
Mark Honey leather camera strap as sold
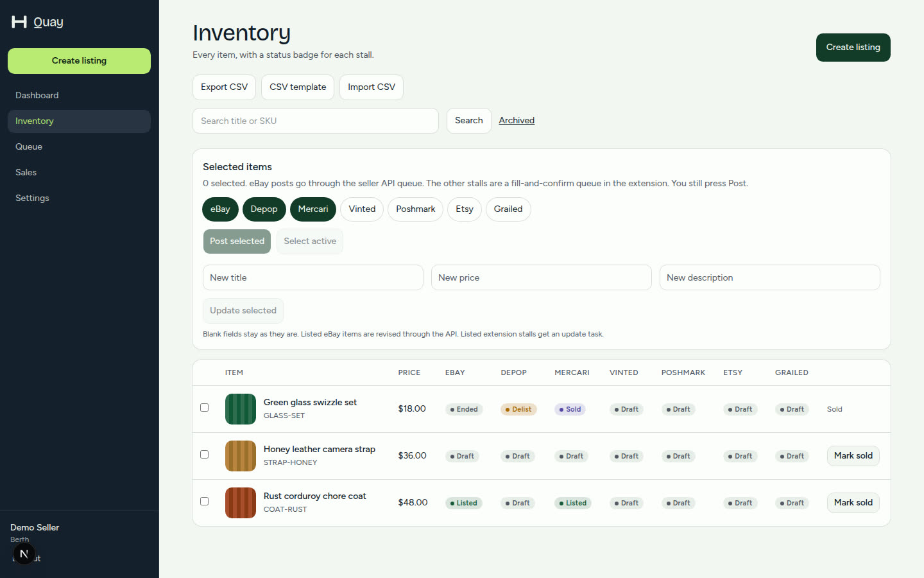[853, 456]
